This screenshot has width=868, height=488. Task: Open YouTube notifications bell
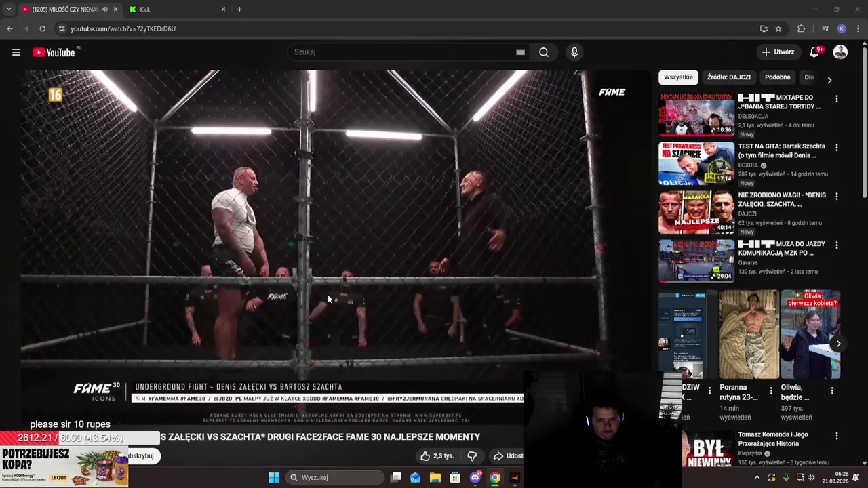pos(815,52)
